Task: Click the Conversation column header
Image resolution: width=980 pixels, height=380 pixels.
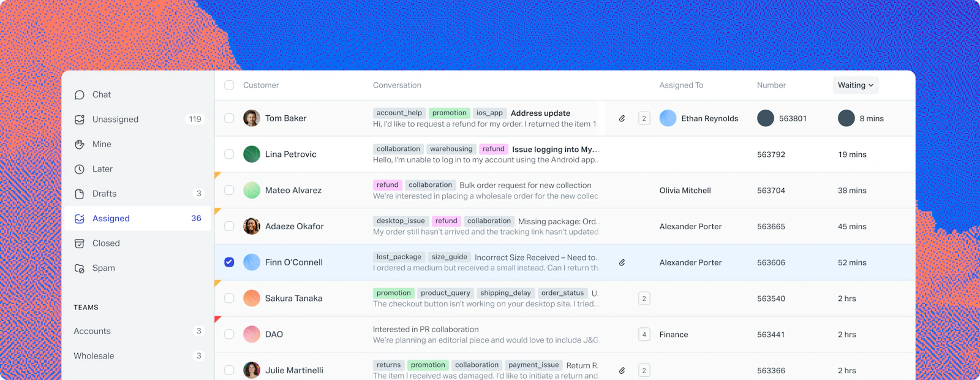Action: [x=397, y=85]
